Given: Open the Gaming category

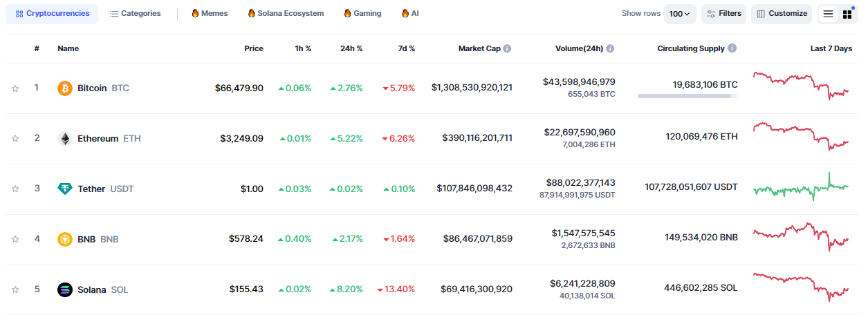Looking at the screenshot, I should click(x=362, y=14).
